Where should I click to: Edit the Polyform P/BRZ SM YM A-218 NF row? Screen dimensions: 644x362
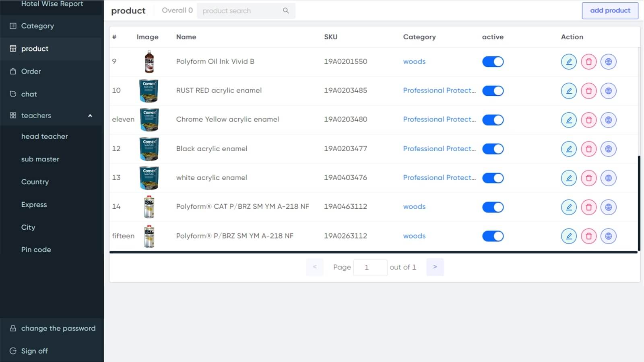click(569, 236)
